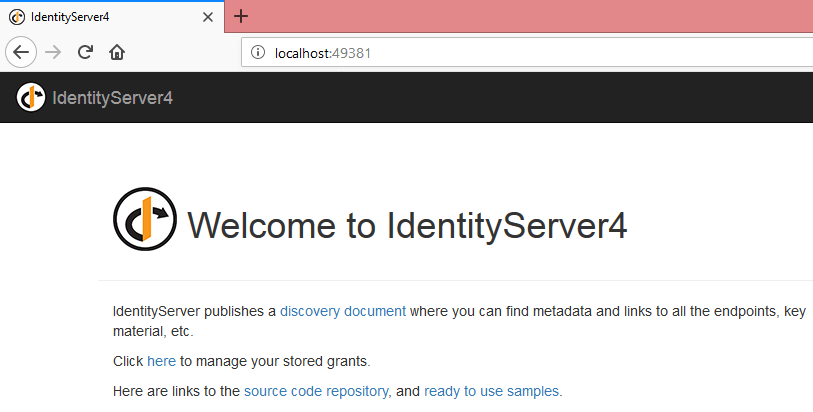Click the address bar showing localhost:49381
Image resolution: width=813 pixels, height=412 pixels.
[527, 52]
